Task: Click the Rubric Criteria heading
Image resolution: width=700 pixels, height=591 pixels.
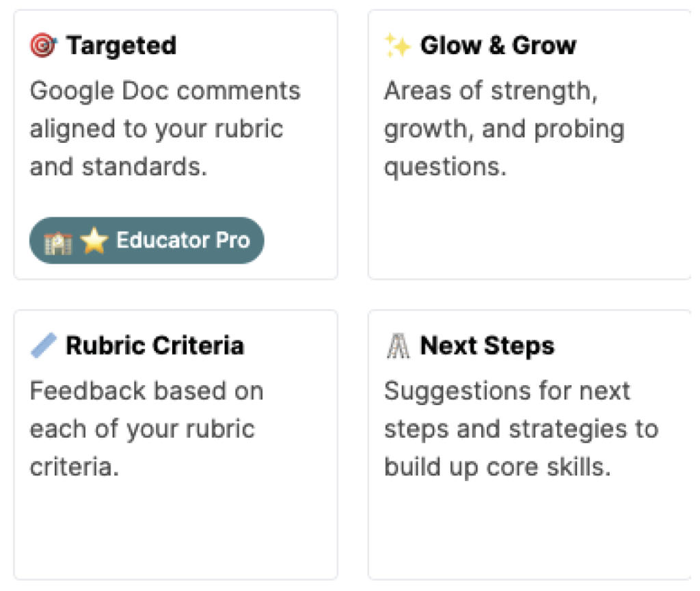Action: pos(155,345)
